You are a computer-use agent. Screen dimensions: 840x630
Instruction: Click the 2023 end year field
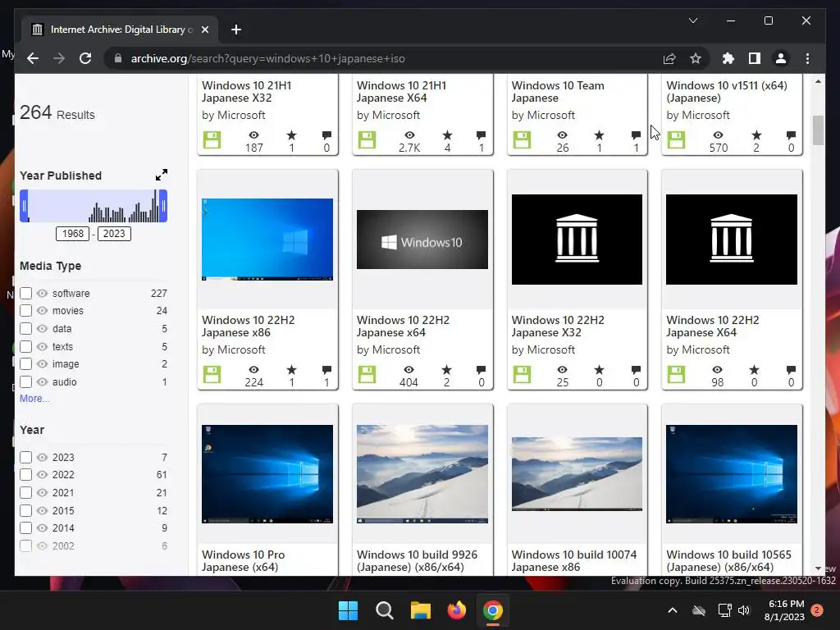pos(113,234)
